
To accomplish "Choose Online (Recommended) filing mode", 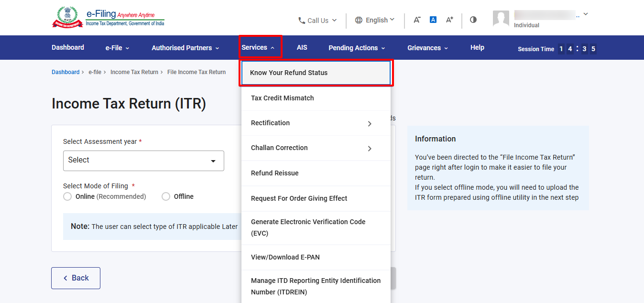I will coord(67,196).
